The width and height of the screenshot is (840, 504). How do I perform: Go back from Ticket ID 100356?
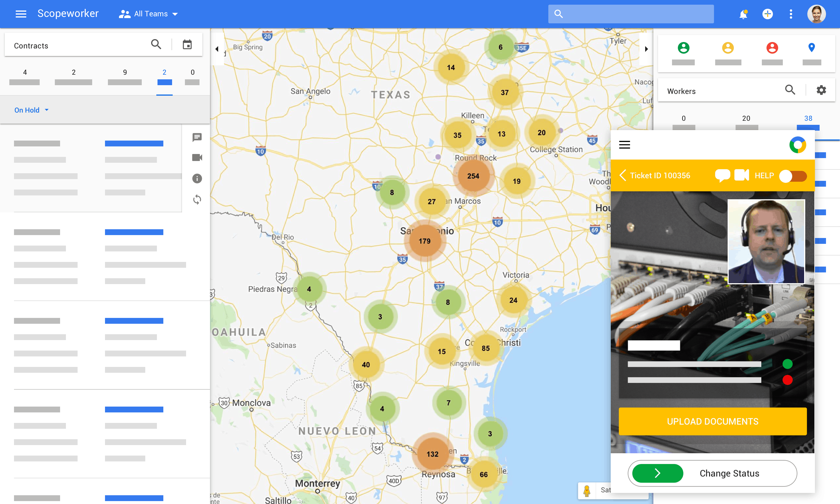(x=623, y=176)
